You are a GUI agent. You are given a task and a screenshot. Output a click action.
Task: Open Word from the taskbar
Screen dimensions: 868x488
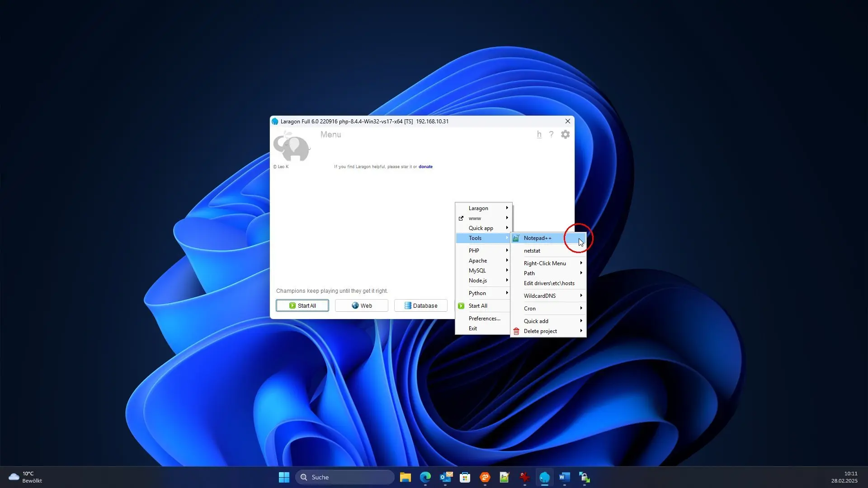[x=565, y=477]
